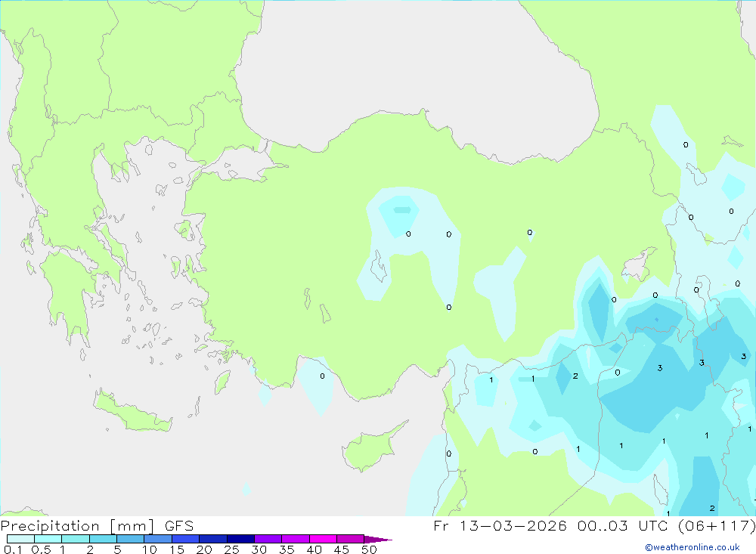The image size is (756, 554).
Task: Click the island of Crete on map
Action: (x=132, y=411)
